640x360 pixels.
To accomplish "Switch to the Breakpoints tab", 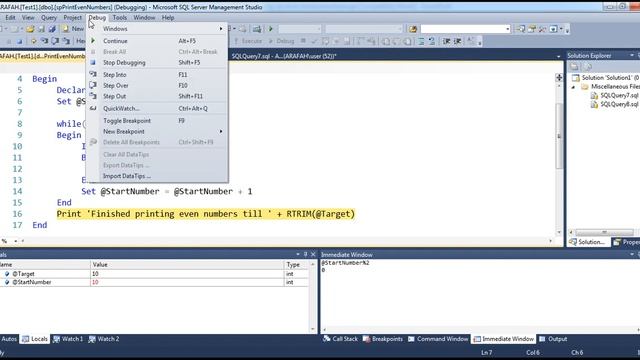I will [382, 339].
